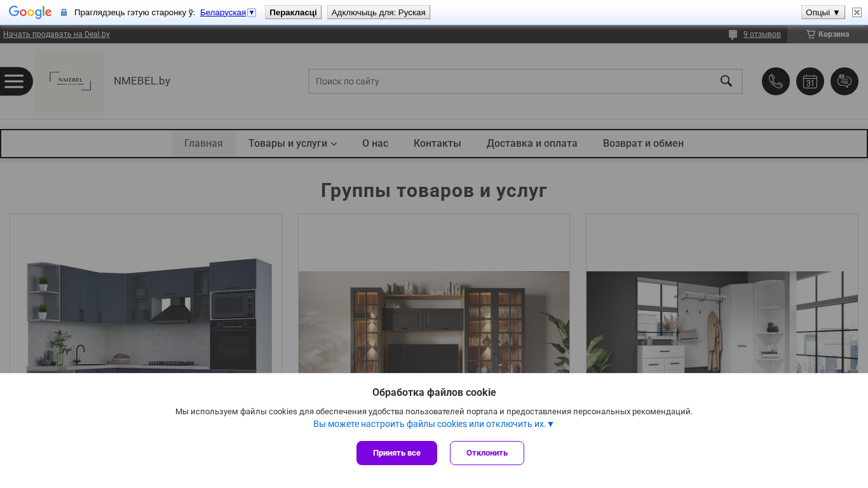Open the chat message icon
Screen dimensions: 868x488
844,81
